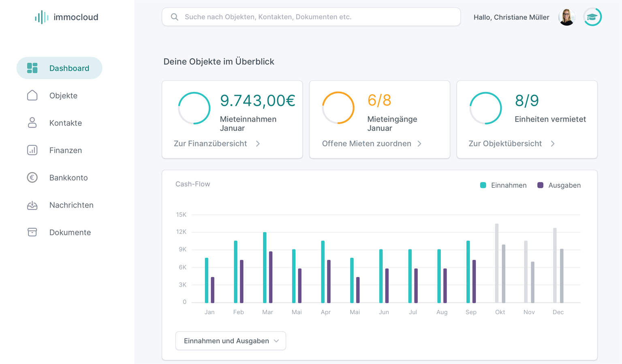Click the 6/8 Mieteingänge value

click(379, 100)
